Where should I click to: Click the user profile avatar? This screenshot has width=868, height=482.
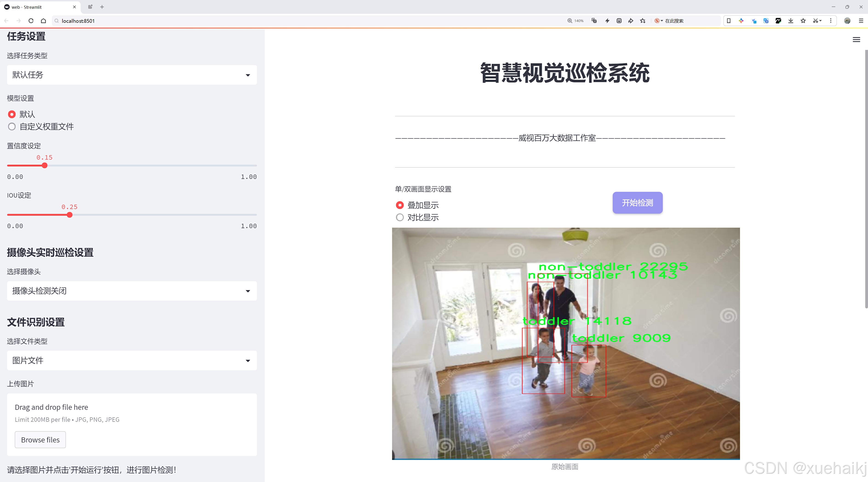pyautogui.click(x=847, y=20)
